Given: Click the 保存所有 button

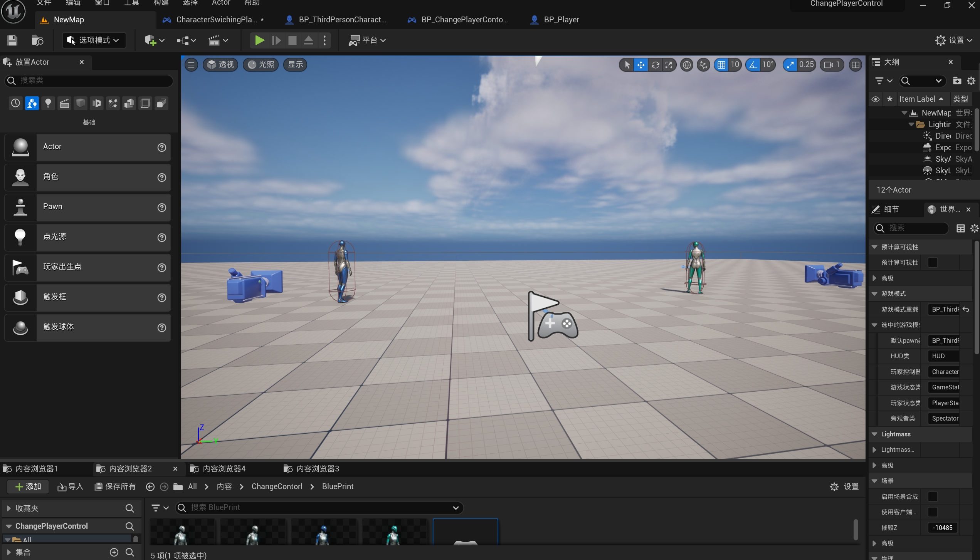Looking at the screenshot, I should pos(115,486).
